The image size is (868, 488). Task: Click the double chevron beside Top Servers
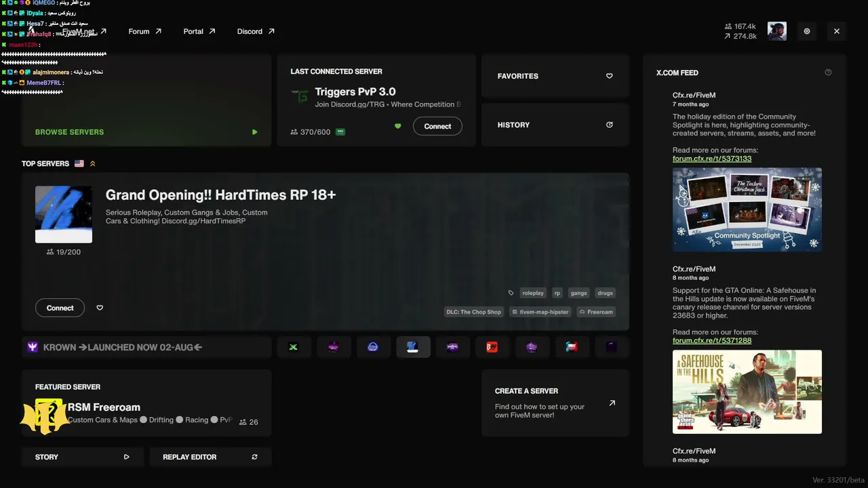coord(93,163)
